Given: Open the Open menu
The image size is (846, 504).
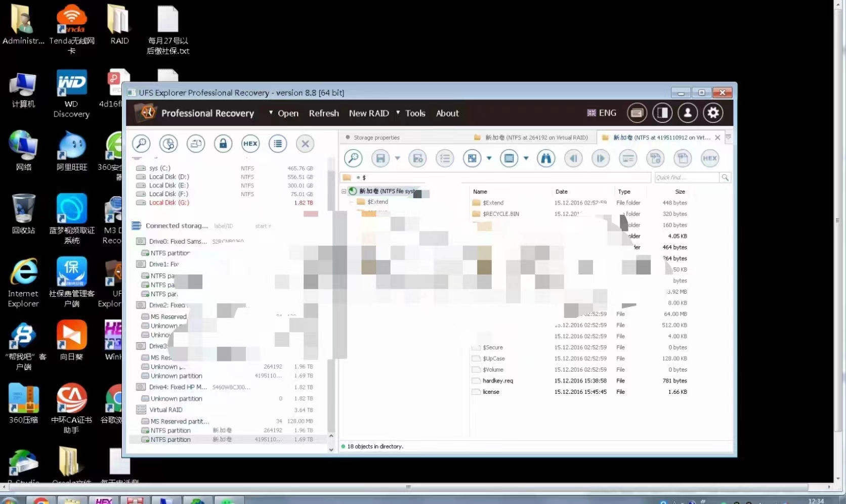Looking at the screenshot, I should [284, 113].
